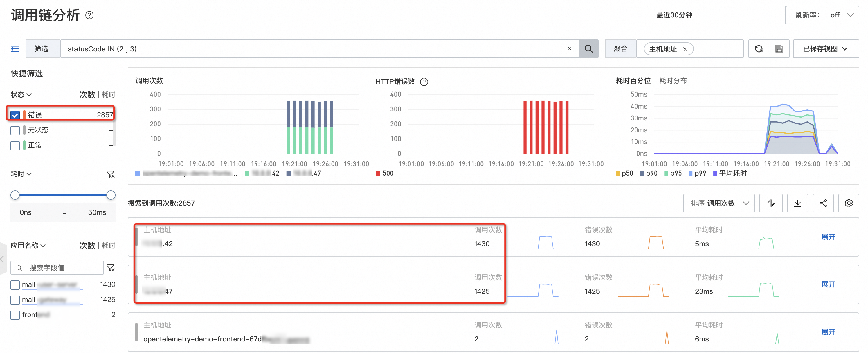Download the call results
868x353 pixels.
pos(797,203)
